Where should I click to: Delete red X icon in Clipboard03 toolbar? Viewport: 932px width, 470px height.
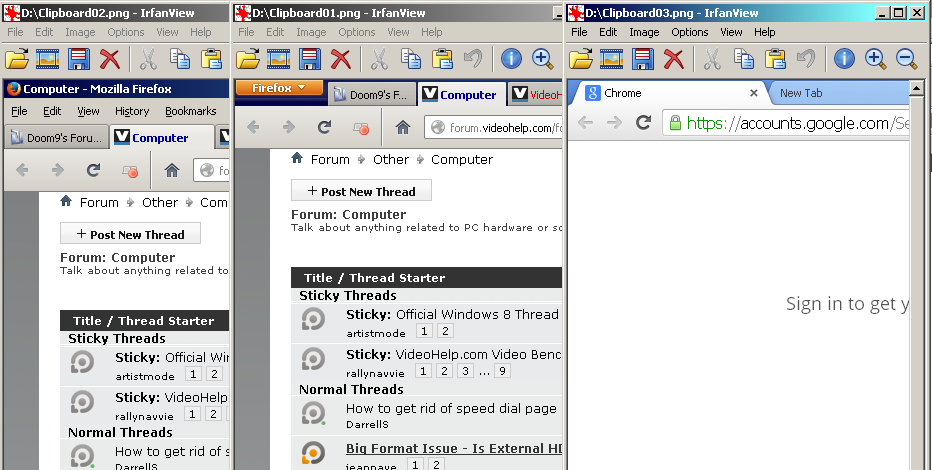click(x=673, y=59)
